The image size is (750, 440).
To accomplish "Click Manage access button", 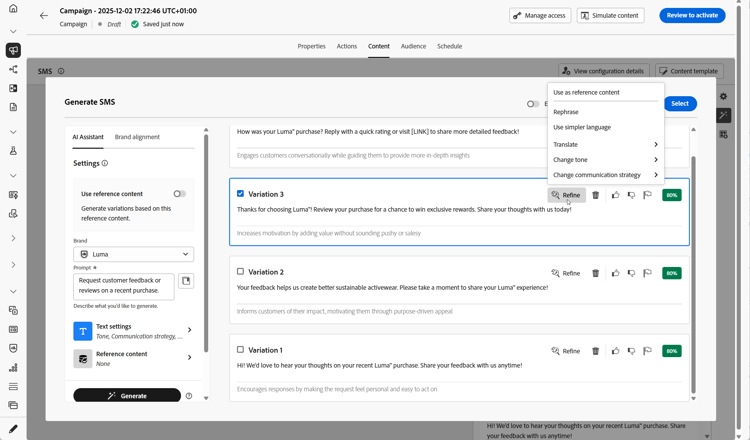I will click(x=540, y=15).
